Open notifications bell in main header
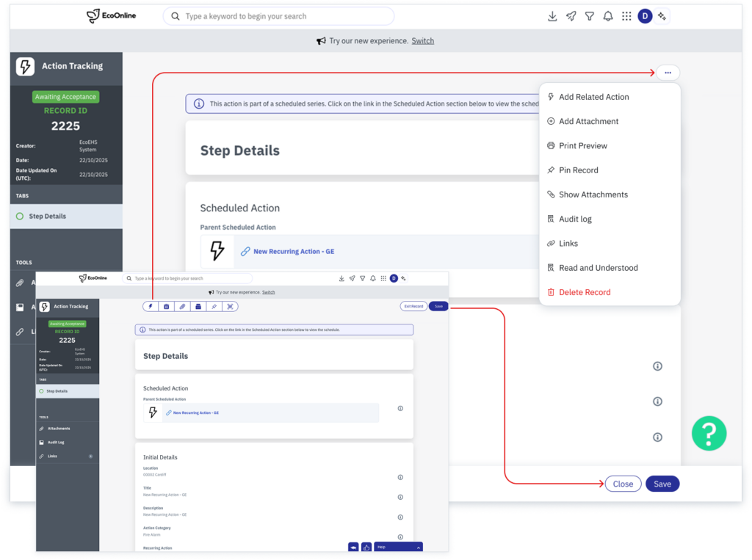Viewport: 752px width, 560px height. click(x=608, y=16)
